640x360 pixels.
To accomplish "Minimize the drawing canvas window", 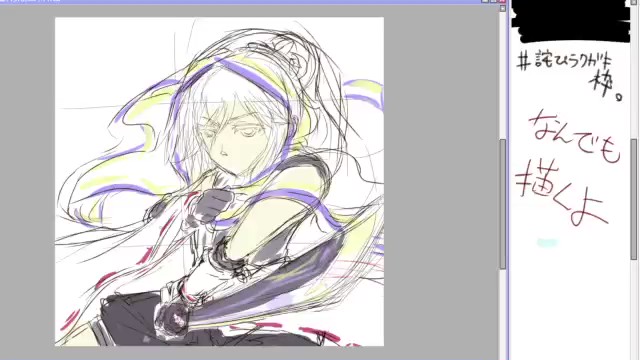I will coord(485,1).
